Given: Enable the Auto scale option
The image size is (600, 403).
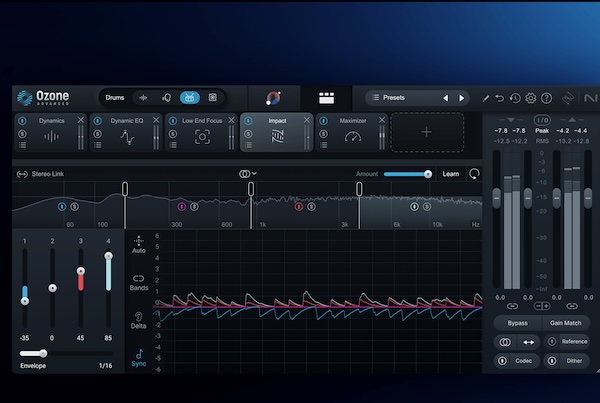Looking at the screenshot, I should [x=139, y=245].
